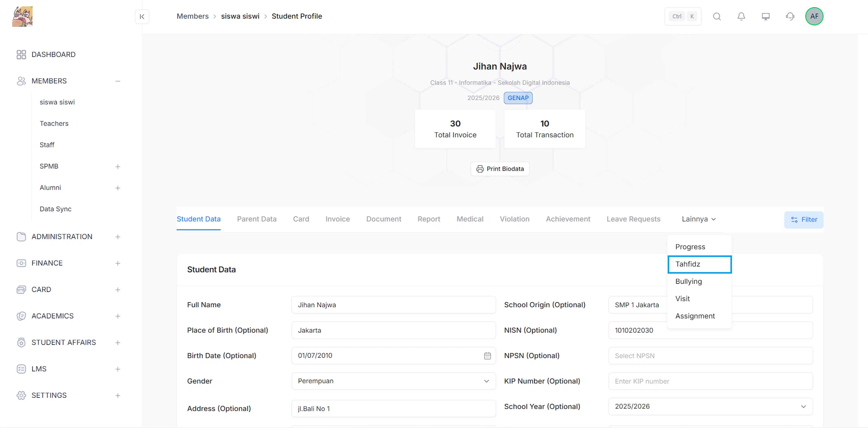868x428 pixels.
Task: Choose Visit from the Lainnya menu
Action: tap(699, 299)
